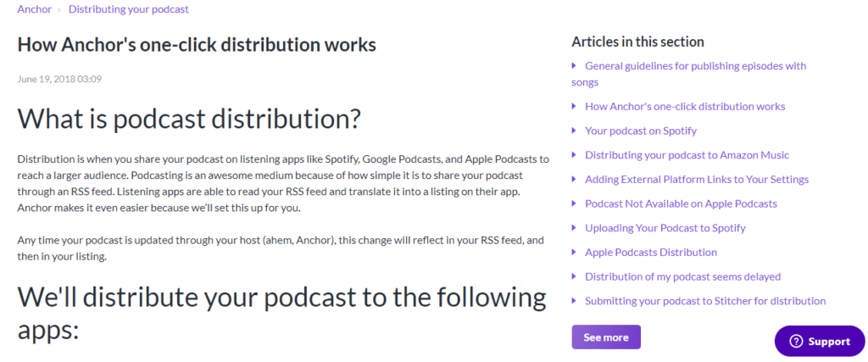The image size is (868, 362).
Task: Click the breadcrumb separator chevron after Anchor
Action: point(59,9)
